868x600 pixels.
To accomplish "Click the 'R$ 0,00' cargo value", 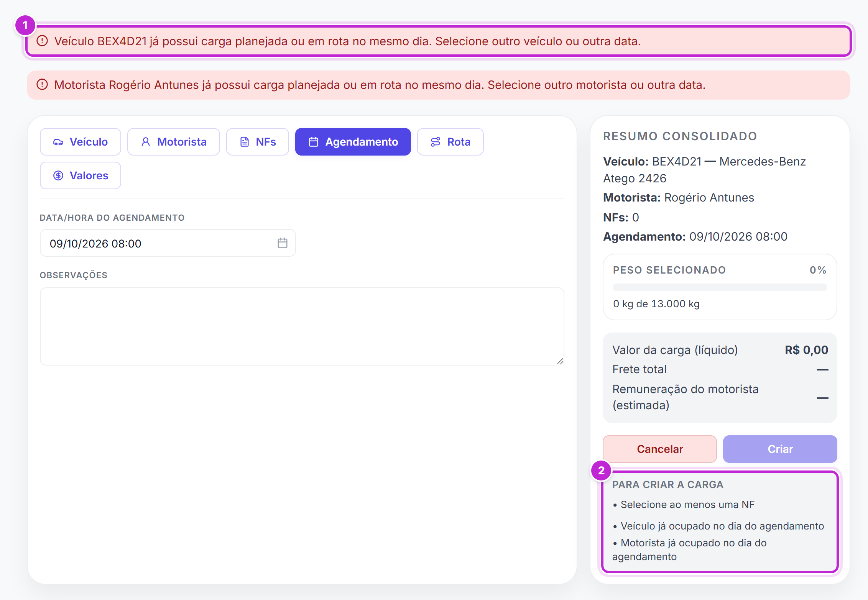I will 807,350.
